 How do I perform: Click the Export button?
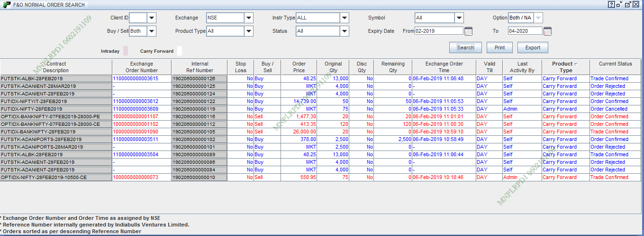(x=533, y=47)
